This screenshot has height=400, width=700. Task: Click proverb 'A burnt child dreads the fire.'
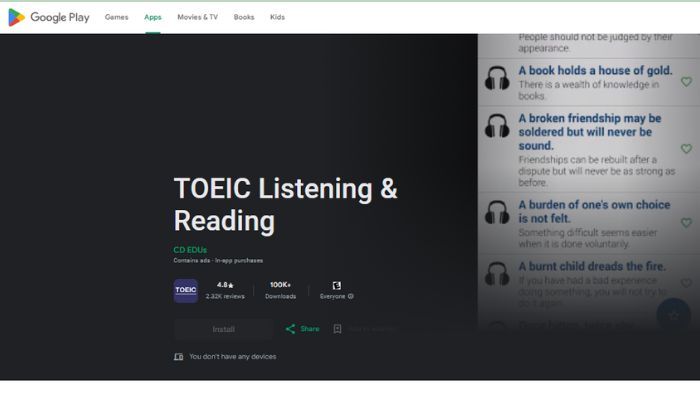coord(592,266)
